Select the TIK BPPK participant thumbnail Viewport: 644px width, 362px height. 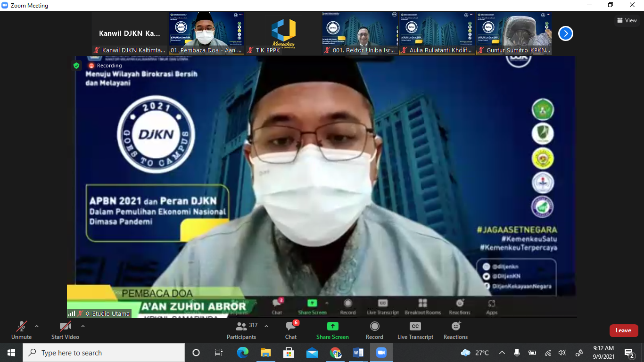(283, 33)
